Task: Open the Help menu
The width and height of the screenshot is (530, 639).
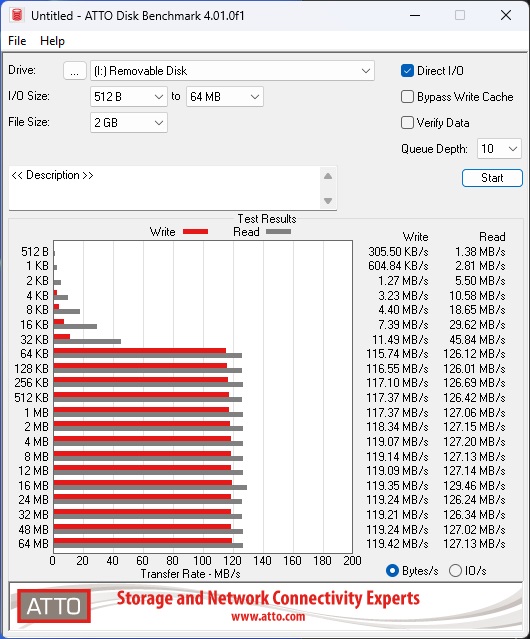Action: [52, 41]
